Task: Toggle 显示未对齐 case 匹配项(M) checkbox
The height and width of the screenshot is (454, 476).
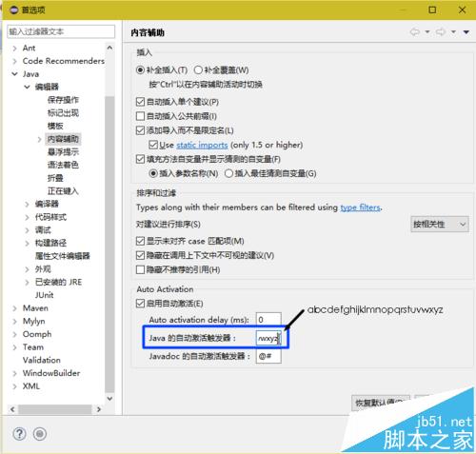Action: pyautogui.click(x=140, y=241)
